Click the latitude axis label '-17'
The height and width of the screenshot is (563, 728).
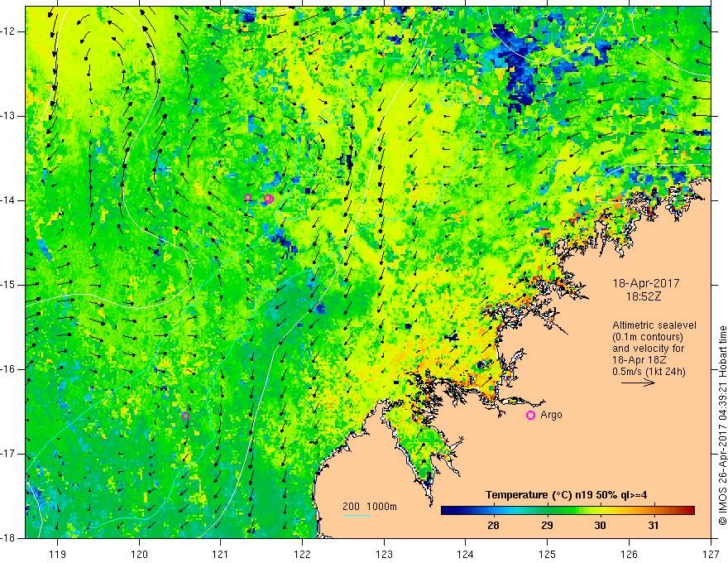[8, 454]
